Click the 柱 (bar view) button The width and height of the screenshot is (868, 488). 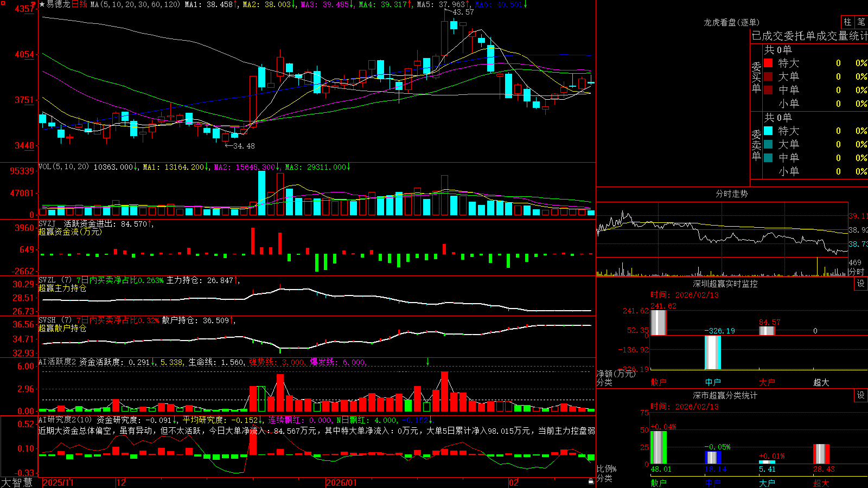[847, 22]
